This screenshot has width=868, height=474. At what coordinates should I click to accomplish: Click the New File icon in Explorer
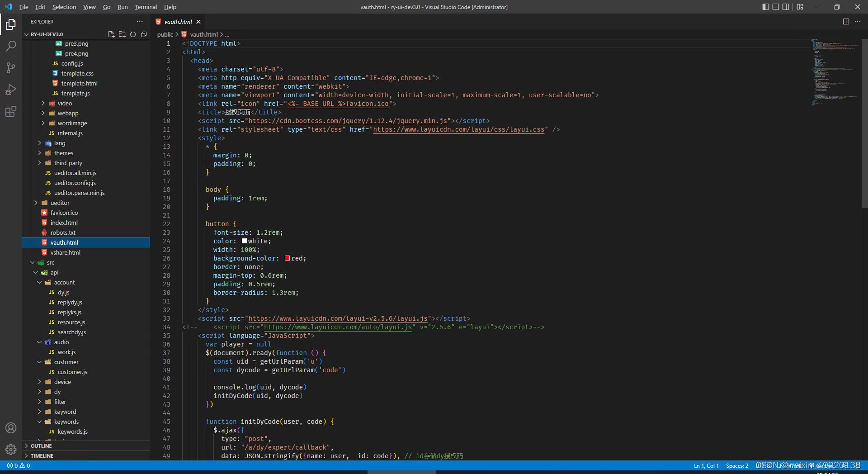(x=111, y=34)
